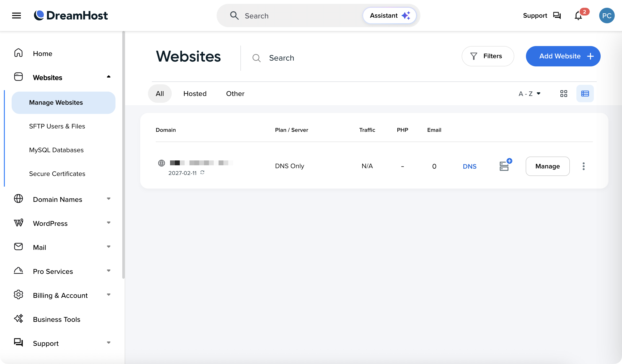Switch to grid view layout
Screen dimensions: 622x364
pyautogui.click(x=564, y=94)
